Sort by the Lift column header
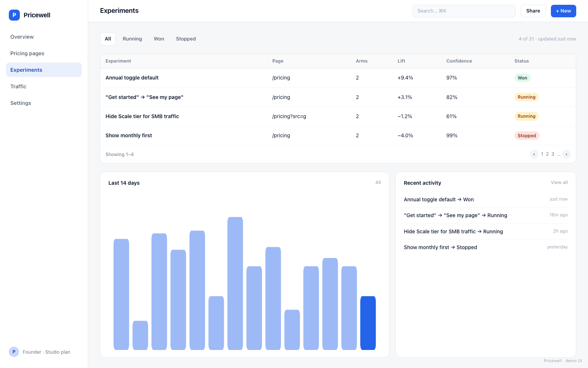The height and width of the screenshot is (368, 588). [401, 61]
